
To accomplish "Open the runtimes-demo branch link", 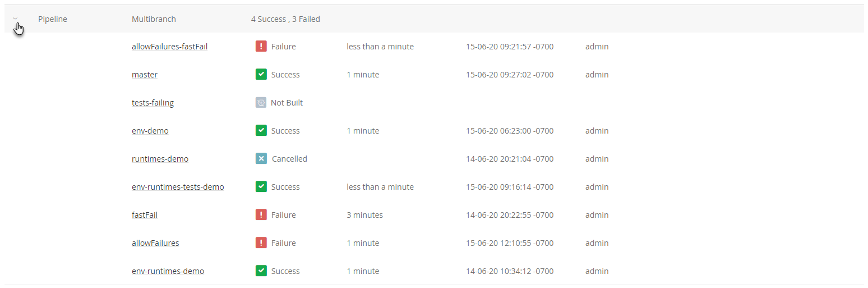I will tap(160, 159).
